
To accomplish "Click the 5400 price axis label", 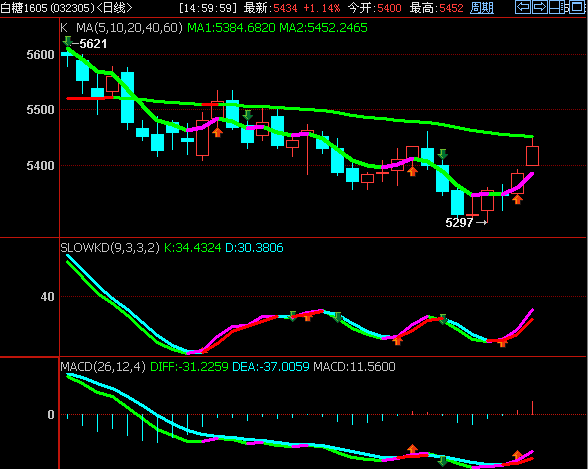I will [x=40, y=165].
